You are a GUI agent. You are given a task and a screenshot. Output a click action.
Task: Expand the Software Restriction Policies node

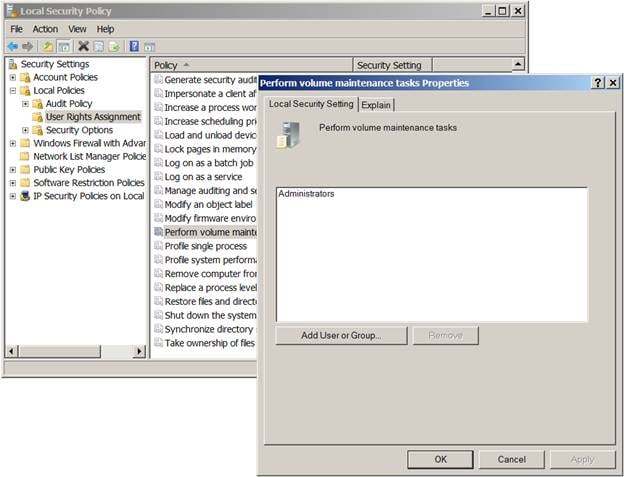13,183
